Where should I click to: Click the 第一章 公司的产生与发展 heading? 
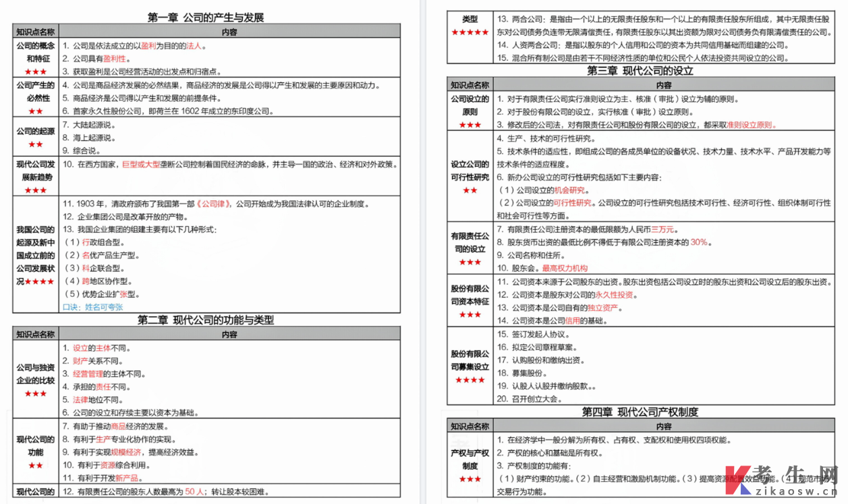click(x=206, y=17)
